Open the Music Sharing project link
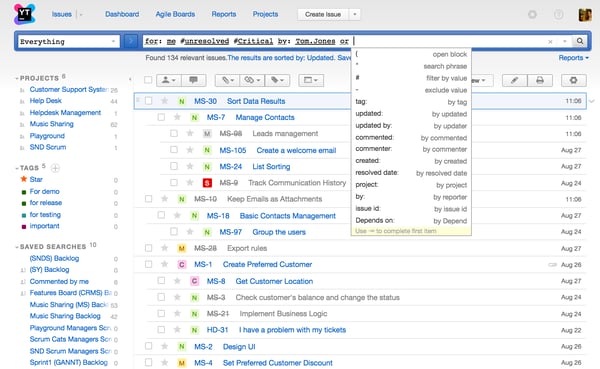The width and height of the screenshot is (600, 369). click(52, 124)
